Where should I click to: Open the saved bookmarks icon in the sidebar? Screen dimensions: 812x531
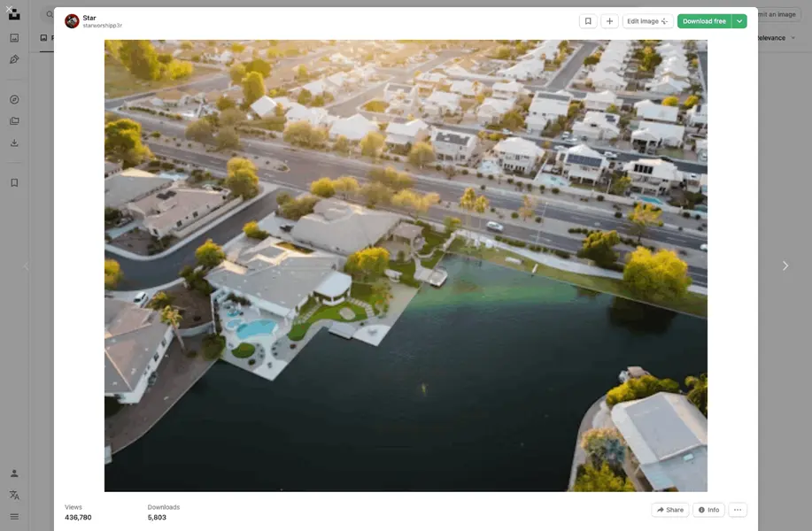[x=14, y=183]
